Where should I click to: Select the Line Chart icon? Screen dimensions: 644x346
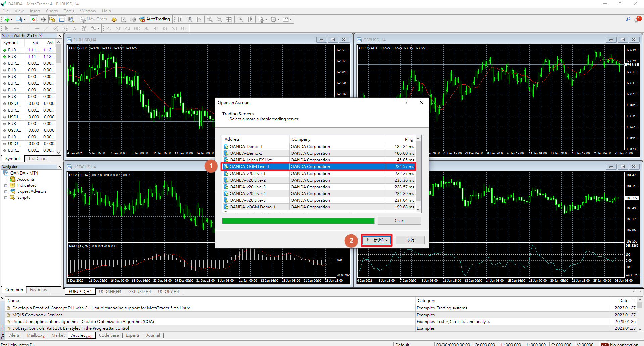click(x=199, y=19)
